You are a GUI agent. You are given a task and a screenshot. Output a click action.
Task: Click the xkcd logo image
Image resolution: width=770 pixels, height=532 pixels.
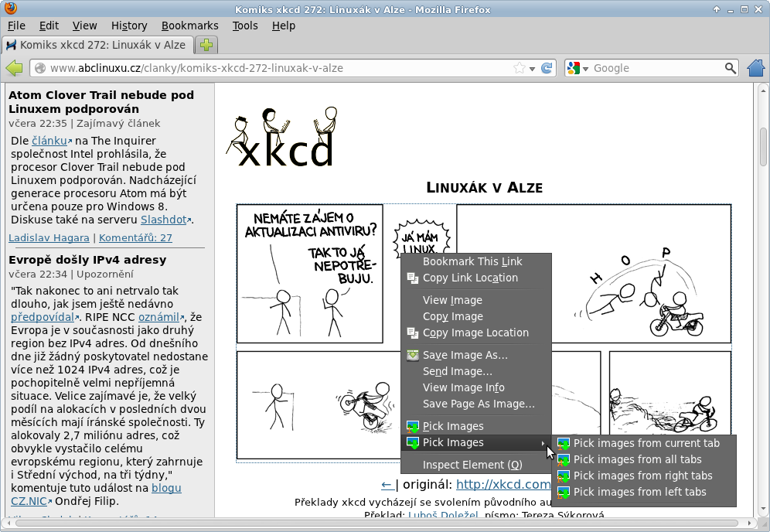pos(282,137)
